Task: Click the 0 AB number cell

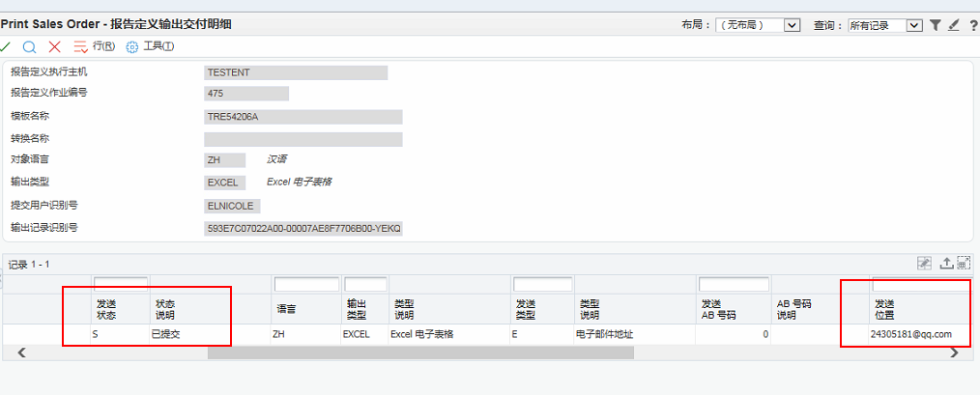Action: (734, 334)
